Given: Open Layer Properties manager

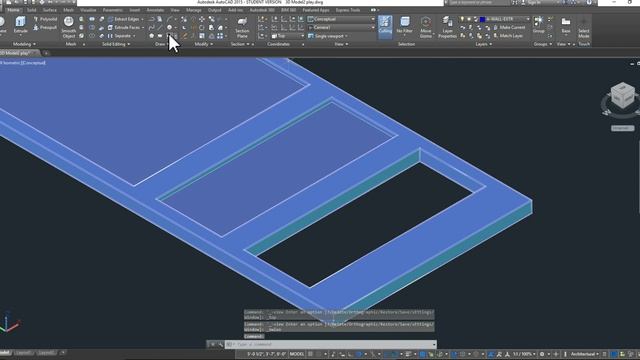Looking at the screenshot, I should 447,27.
